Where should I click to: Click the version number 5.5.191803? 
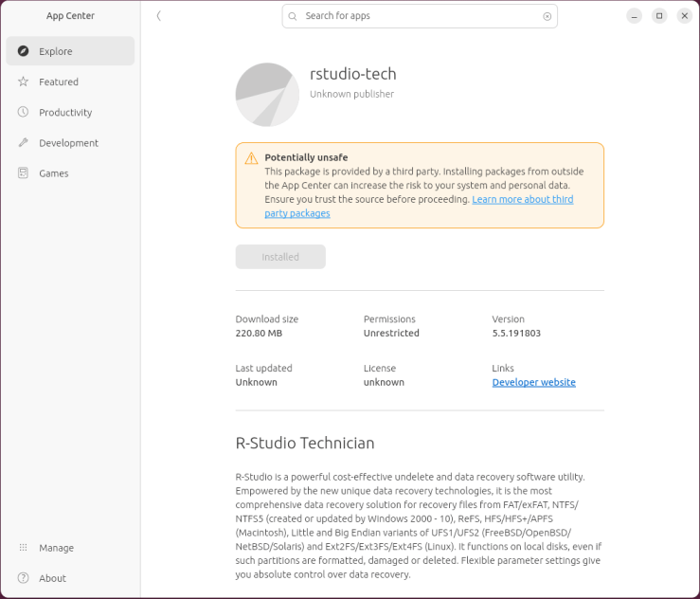tap(516, 334)
